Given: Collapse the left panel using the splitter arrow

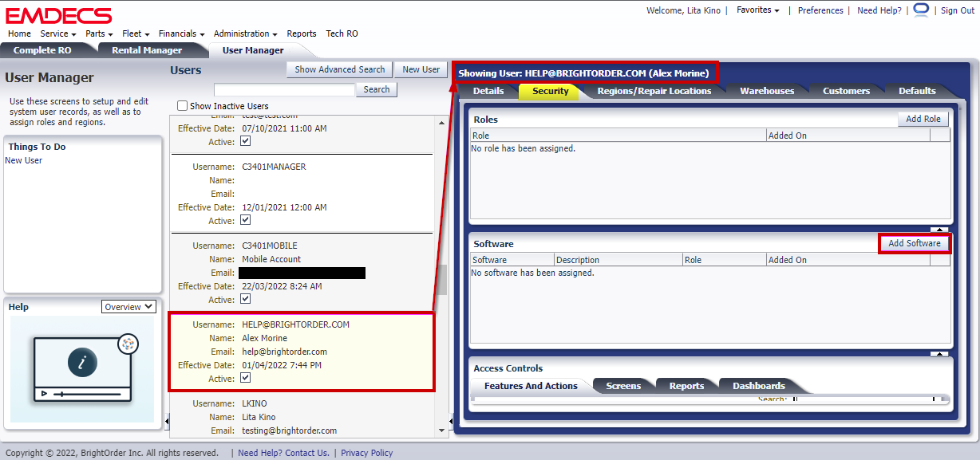Looking at the screenshot, I should click(166, 420).
